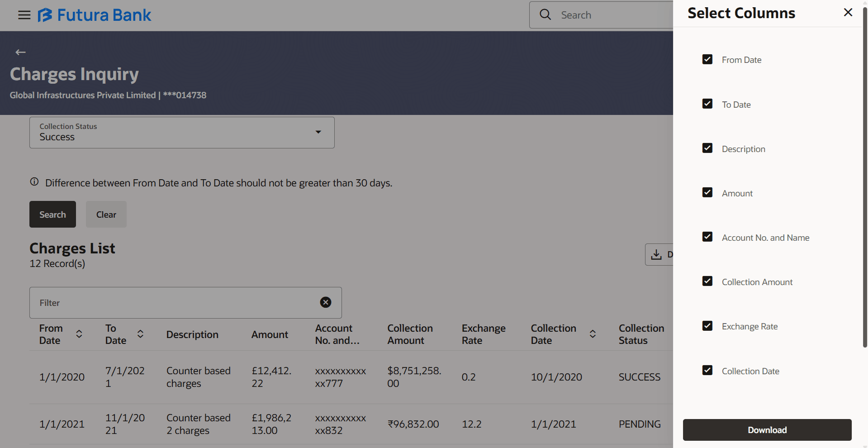
Task: Click the Description column header
Action: pos(192,334)
